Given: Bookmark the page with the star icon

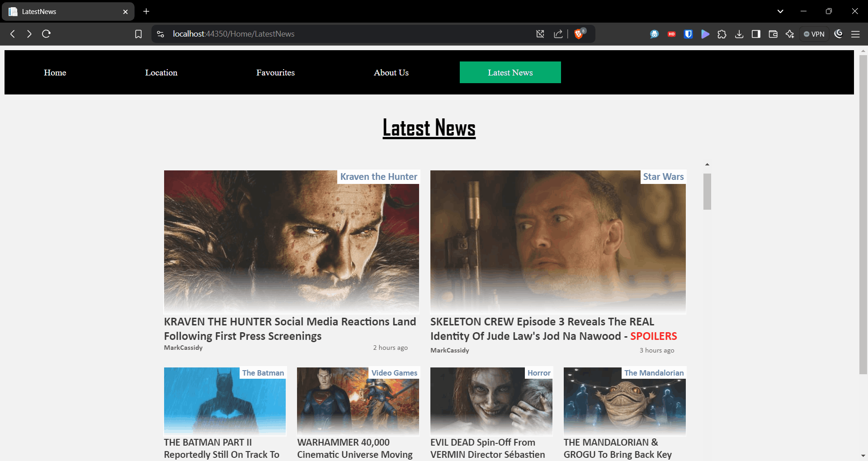Looking at the screenshot, I should pyautogui.click(x=138, y=33).
